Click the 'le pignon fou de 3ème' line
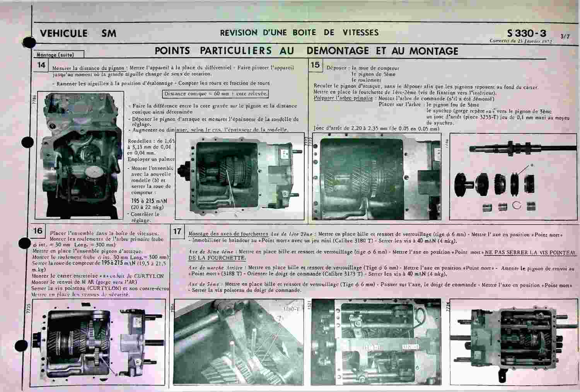Screen dimensions: 580x392 click(x=453, y=104)
